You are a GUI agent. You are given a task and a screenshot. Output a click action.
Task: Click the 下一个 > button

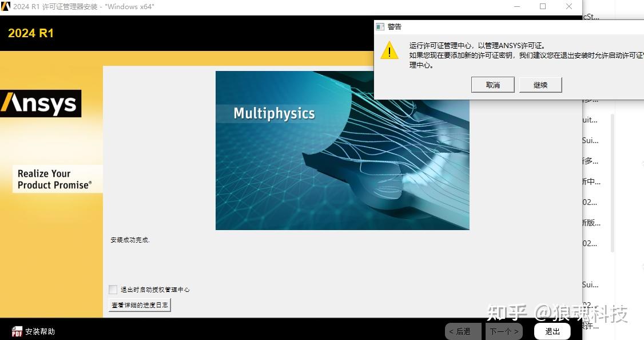point(504,331)
